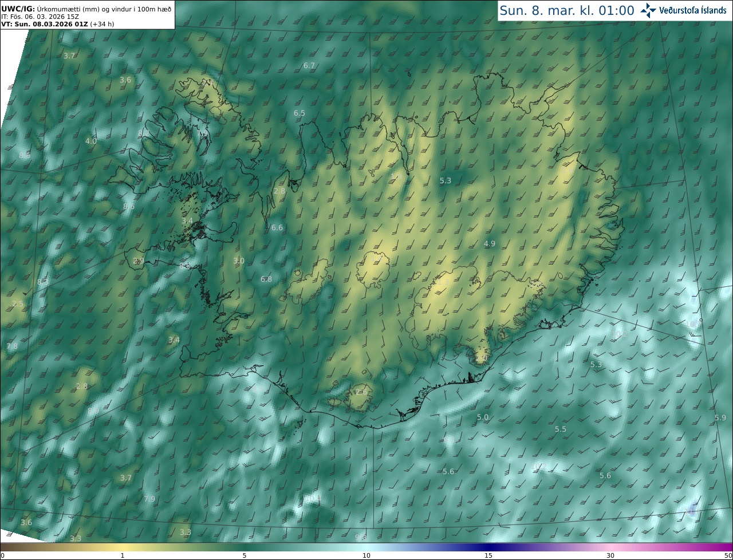Click the '2.9' value on the map
The height and width of the screenshot is (560, 733).
point(139,261)
